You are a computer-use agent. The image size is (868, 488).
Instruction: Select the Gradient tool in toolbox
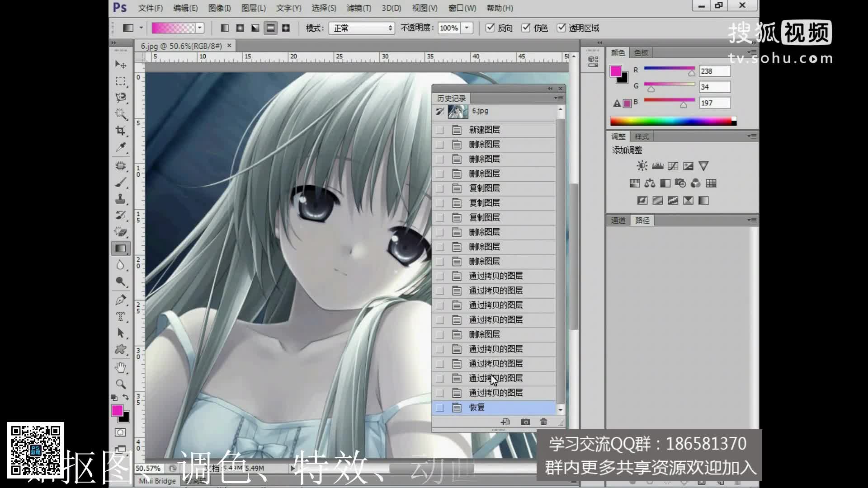[x=121, y=249]
